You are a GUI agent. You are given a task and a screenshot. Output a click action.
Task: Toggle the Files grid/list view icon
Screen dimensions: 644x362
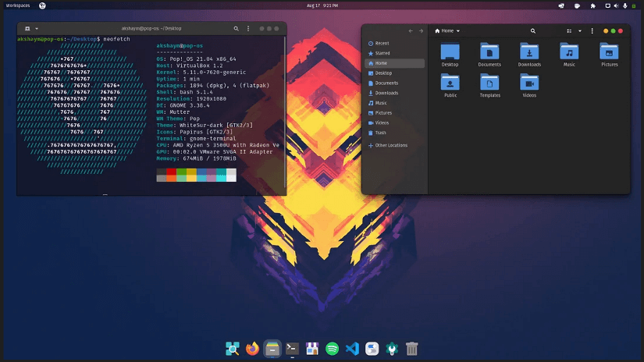569,30
